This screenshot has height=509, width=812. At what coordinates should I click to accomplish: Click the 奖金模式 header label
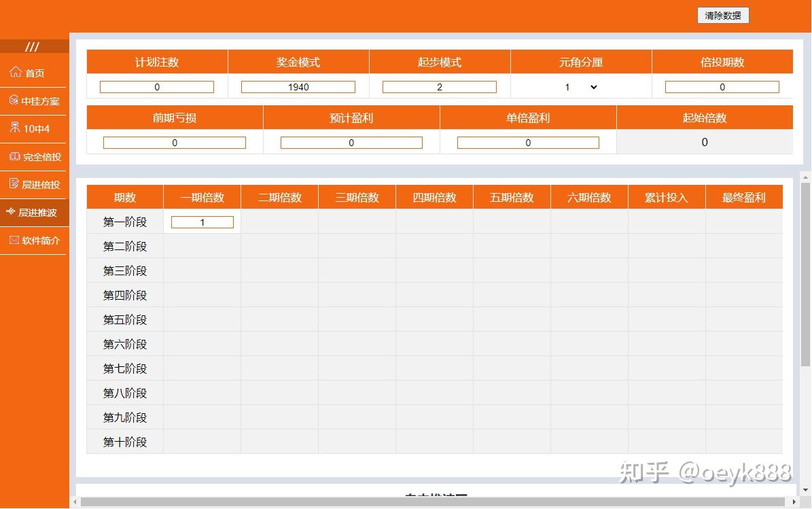tap(298, 62)
